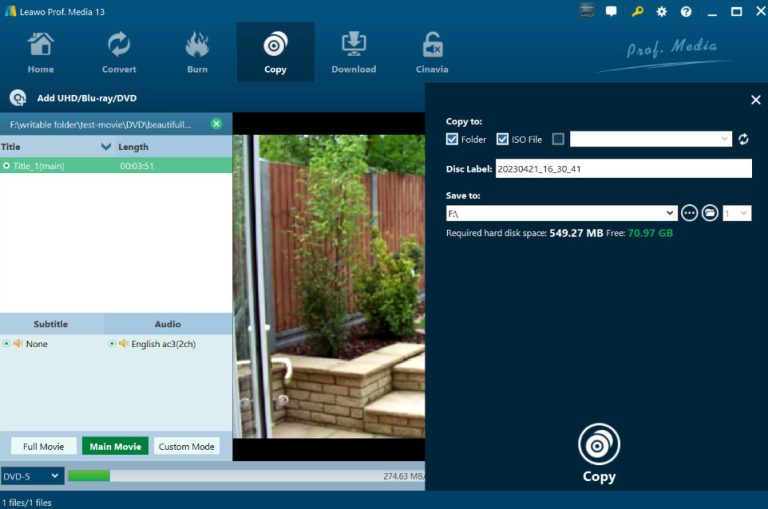Open the Cinavia removal module
Viewport: 768px width, 509px height.
432,52
